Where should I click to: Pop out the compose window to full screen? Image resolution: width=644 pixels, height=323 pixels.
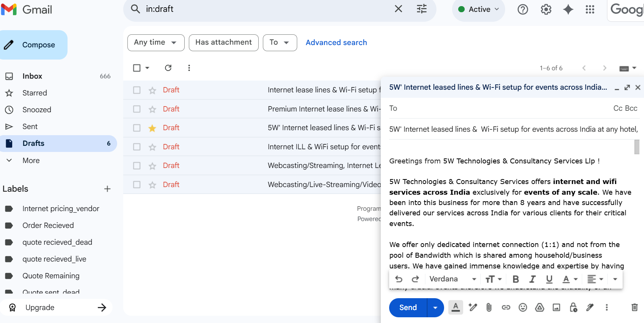[627, 87]
